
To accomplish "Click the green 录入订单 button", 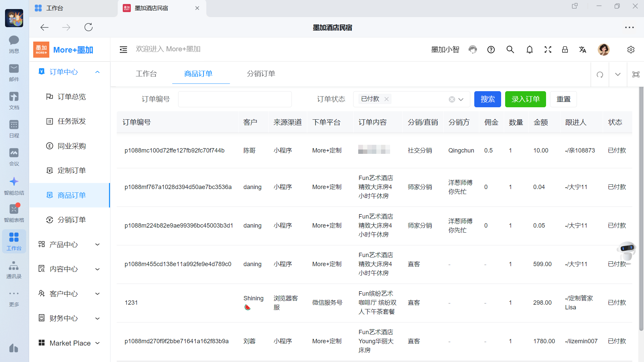I will pos(525,99).
